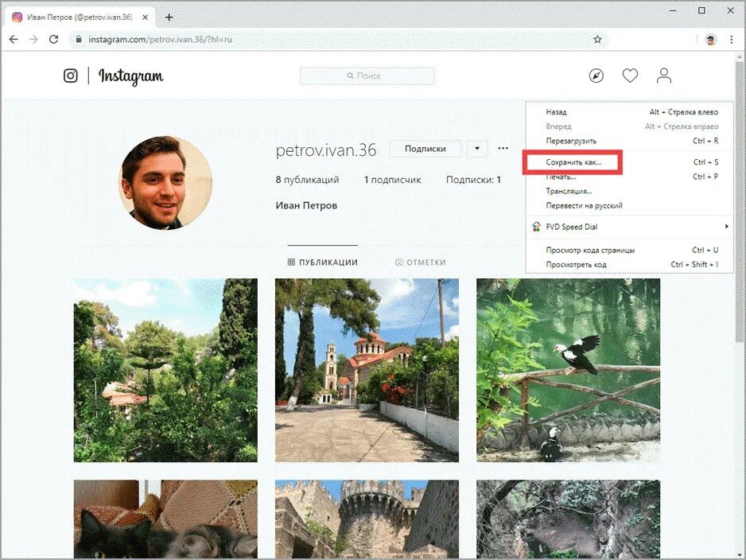Screen dimensions: 746x560
Task: Click the Иван Петров browser tab
Action: click(x=80, y=17)
